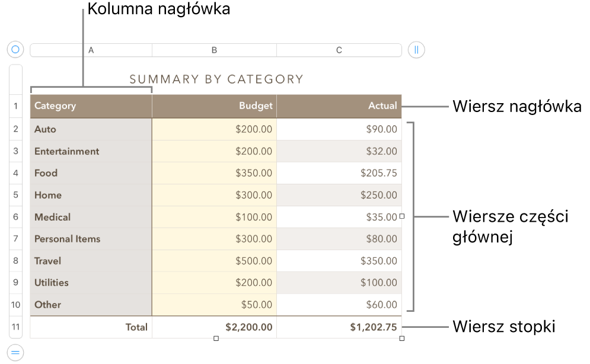Select the Auto category cell
This screenshot has width=590, height=364.
pyautogui.click(x=90, y=129)
